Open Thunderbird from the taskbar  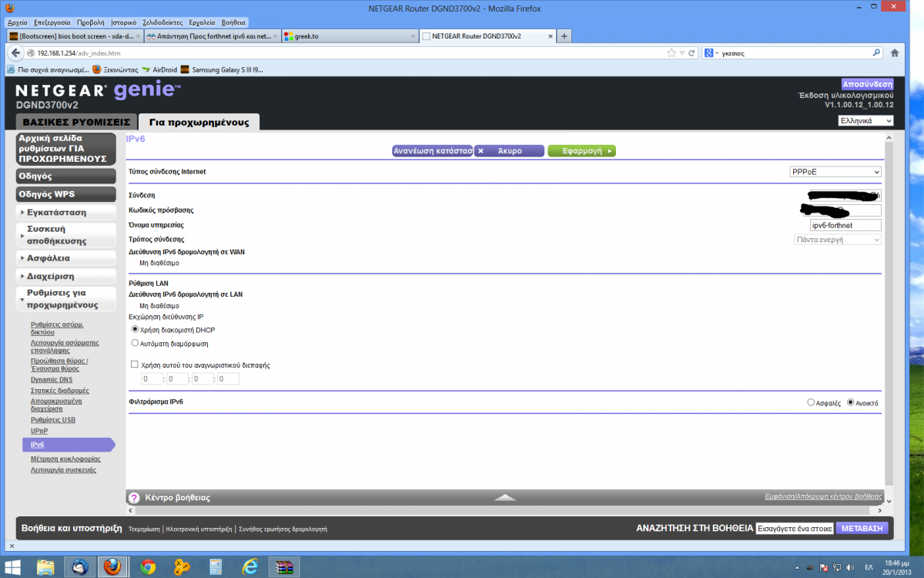(79, 567)
